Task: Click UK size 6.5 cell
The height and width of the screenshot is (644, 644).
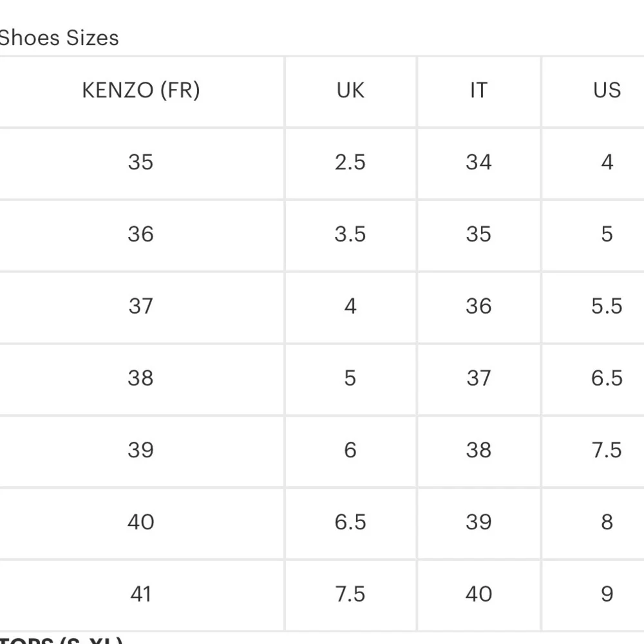Action: pyautogui.click(x=350, y=522)
